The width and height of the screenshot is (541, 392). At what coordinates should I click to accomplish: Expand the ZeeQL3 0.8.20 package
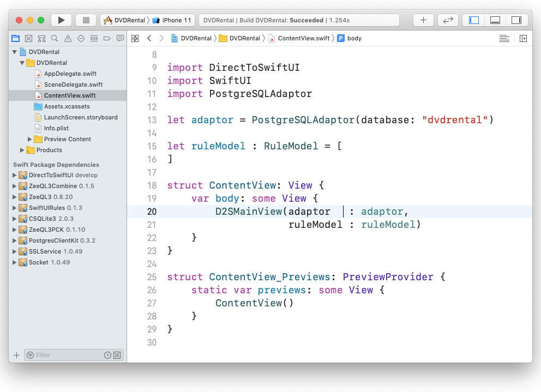click(x=15, y=197)
